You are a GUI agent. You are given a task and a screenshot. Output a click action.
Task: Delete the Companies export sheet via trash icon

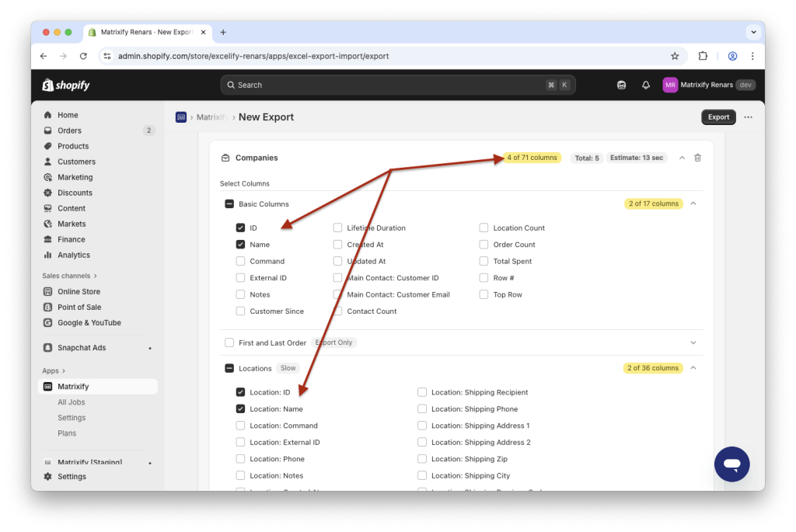(x=697, y=157)
